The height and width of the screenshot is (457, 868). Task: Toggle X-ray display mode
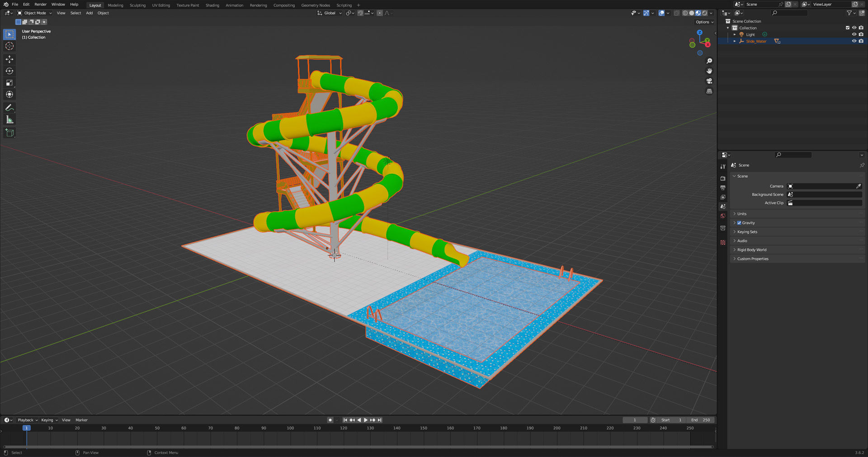click(677, 13)
